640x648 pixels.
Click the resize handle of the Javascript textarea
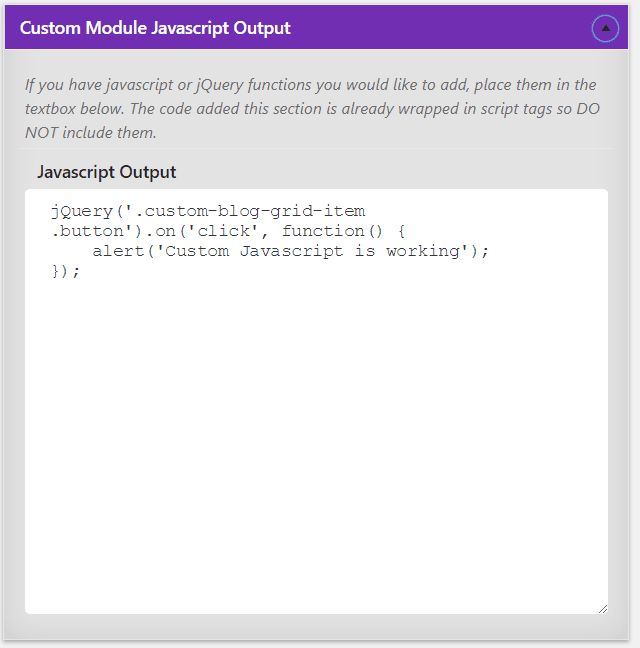[x=603, y=609]
